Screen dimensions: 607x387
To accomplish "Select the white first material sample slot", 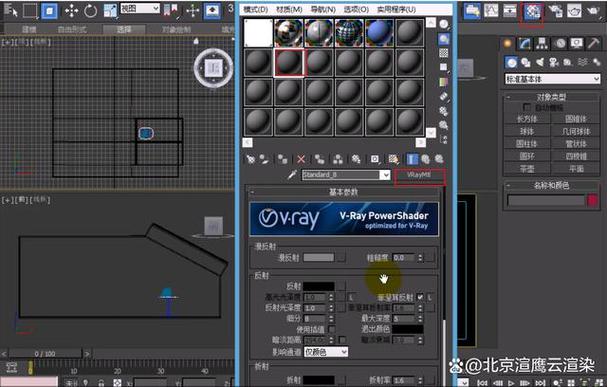I will [x=258, y=33].
